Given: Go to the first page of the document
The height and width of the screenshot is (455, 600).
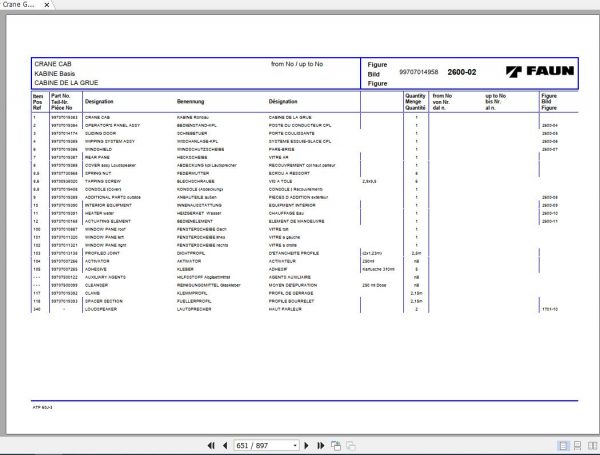Looking at the screenshot, I should pos(211,445).
